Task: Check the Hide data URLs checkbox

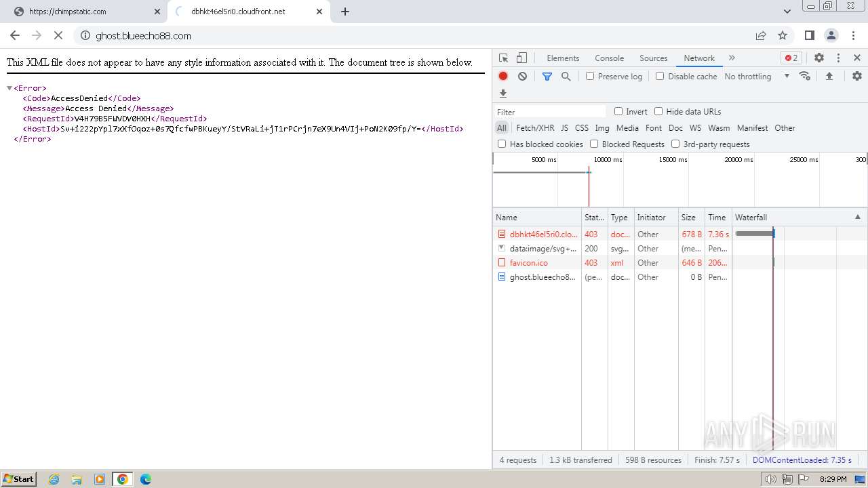Action: click(x=658, y=111)
